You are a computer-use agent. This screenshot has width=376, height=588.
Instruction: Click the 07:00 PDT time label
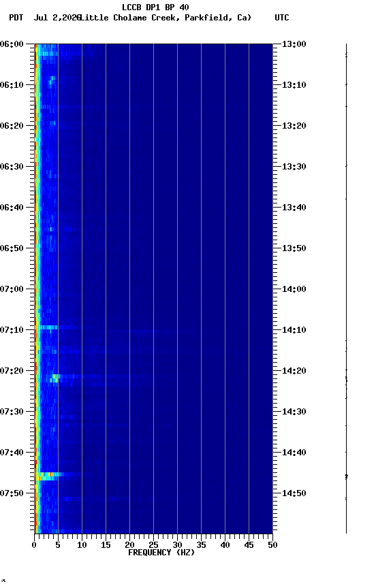(12, 289)
